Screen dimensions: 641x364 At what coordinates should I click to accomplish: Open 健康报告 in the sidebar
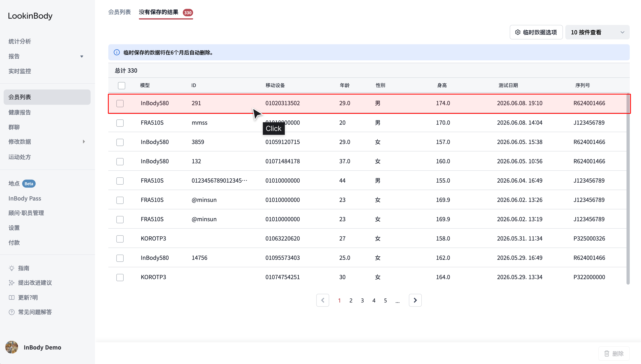[20, 112]
